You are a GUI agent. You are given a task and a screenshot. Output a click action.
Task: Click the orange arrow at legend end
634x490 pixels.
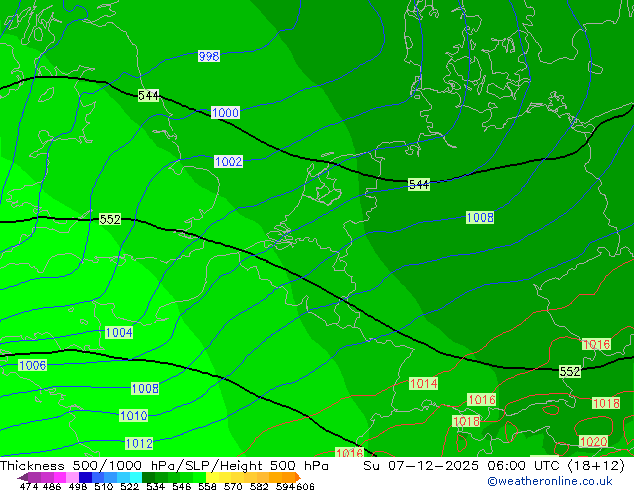click(298, 477)
